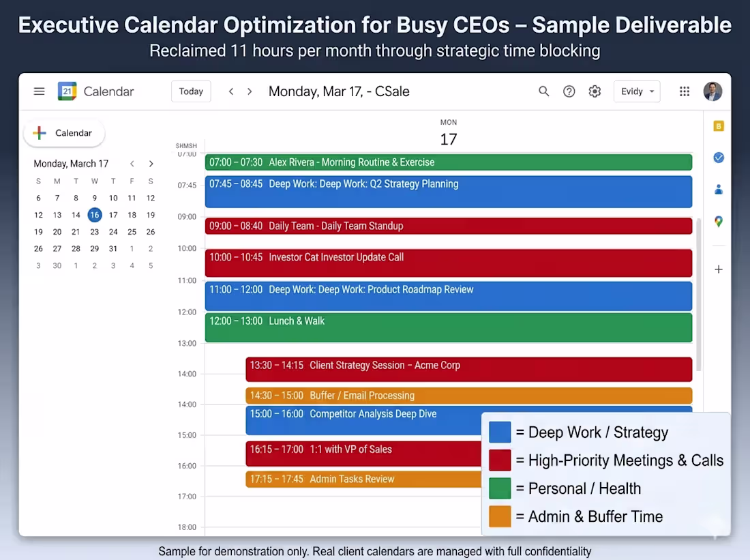750x560 pixels.
Task: Click the blue Deep Work color swatch legend
Action: [498, 432]
